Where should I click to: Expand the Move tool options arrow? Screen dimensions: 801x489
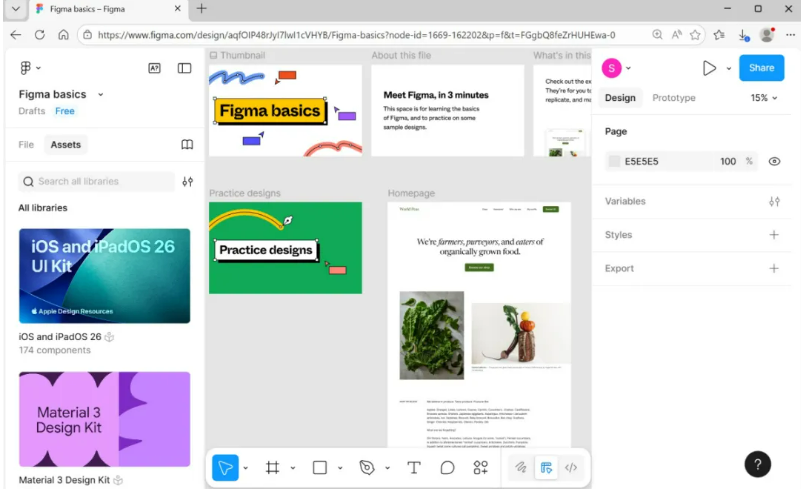coord(246,468)
